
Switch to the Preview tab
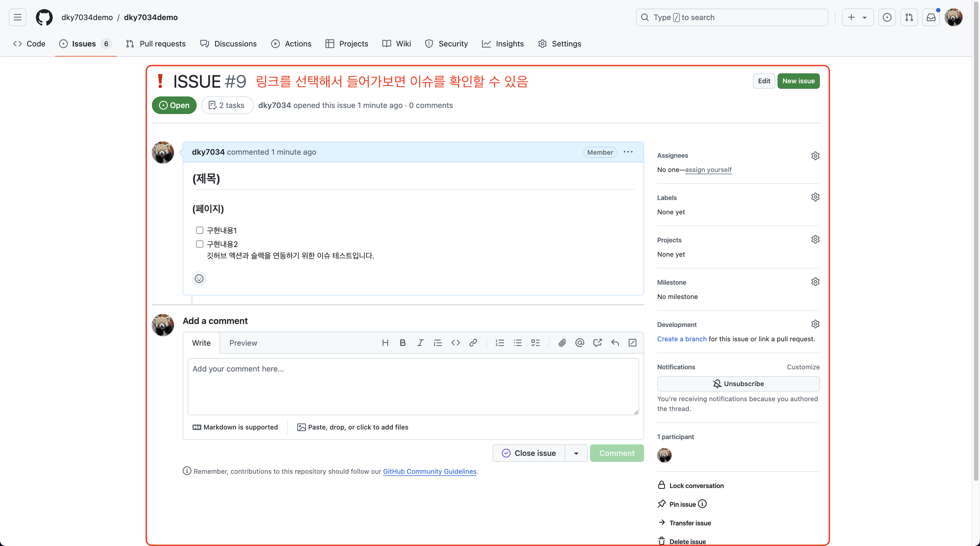point(243,343)
